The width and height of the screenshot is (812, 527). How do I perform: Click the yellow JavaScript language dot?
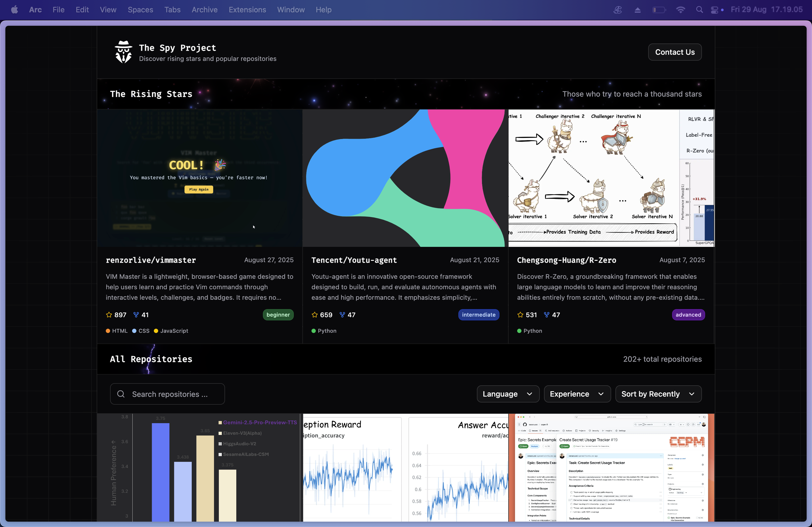(156, 331)
